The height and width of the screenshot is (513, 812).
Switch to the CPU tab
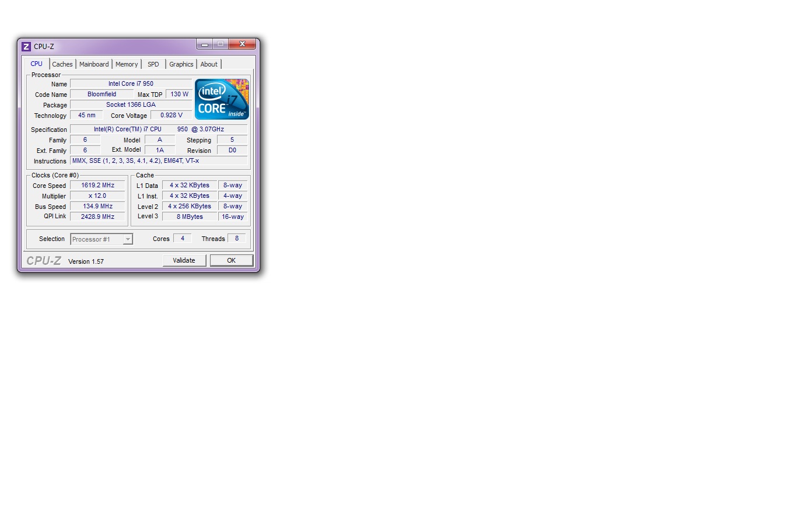(36, 64)
